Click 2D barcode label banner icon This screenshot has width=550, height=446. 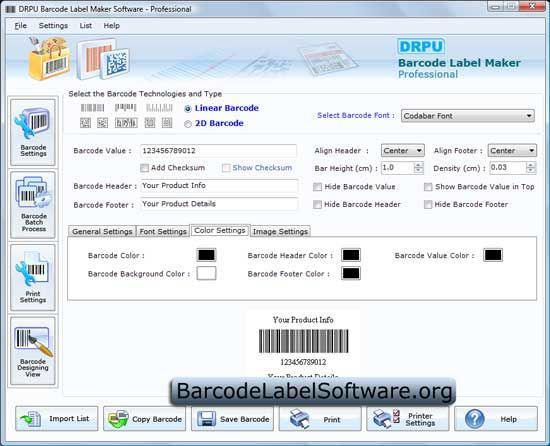(103, 59)
